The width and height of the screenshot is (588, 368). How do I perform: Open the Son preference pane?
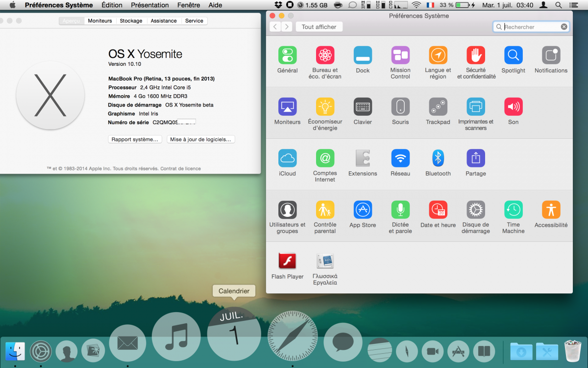coord(514,106)
